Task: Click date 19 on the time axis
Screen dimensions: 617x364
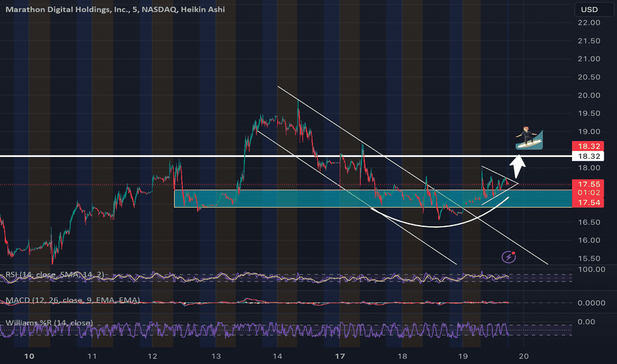Action: pos(463,356)
